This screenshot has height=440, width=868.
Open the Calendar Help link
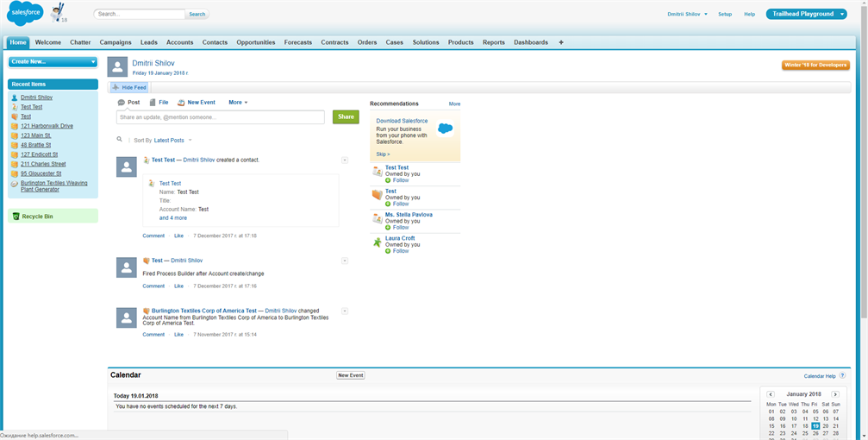click(820, 376)
